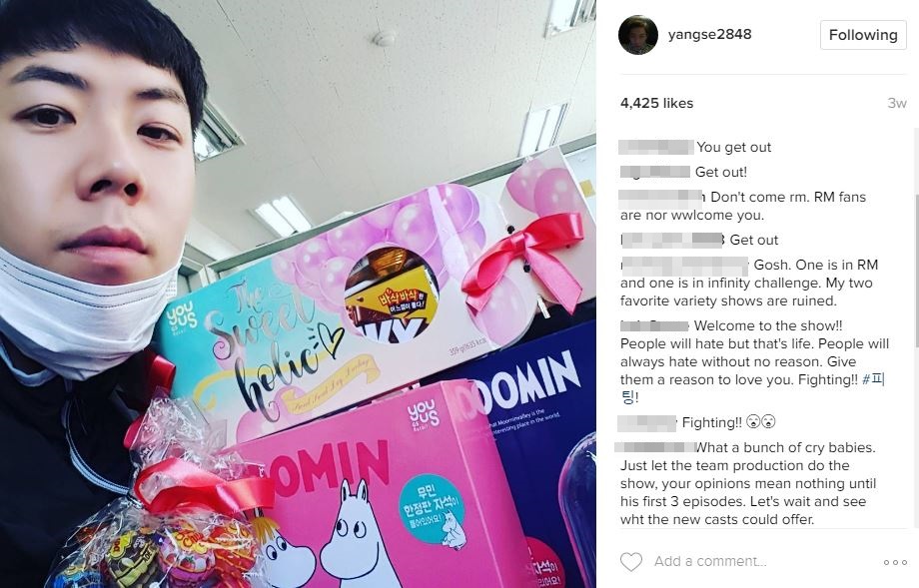Click blurred username beside 'You get out'
The height and width of the screenshot is (588, 919).
(656, 147)
